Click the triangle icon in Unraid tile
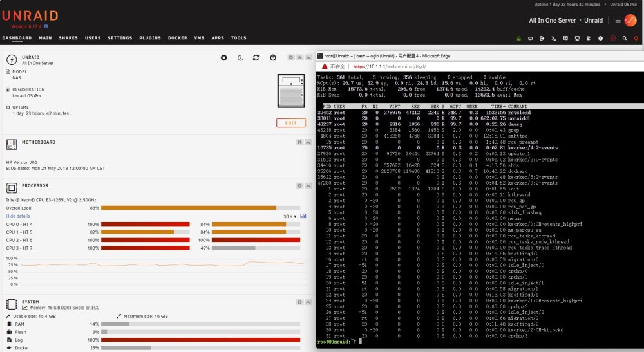Image resolution: width=644 pixels, height=352 pixels. pos(299,57)
